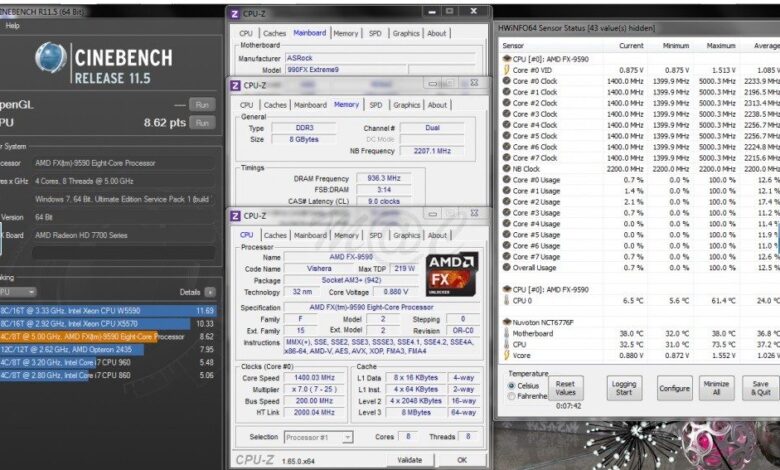The image size is (780, 470).
Task: Click the Core Speed value field
Action: coord(314,377)
